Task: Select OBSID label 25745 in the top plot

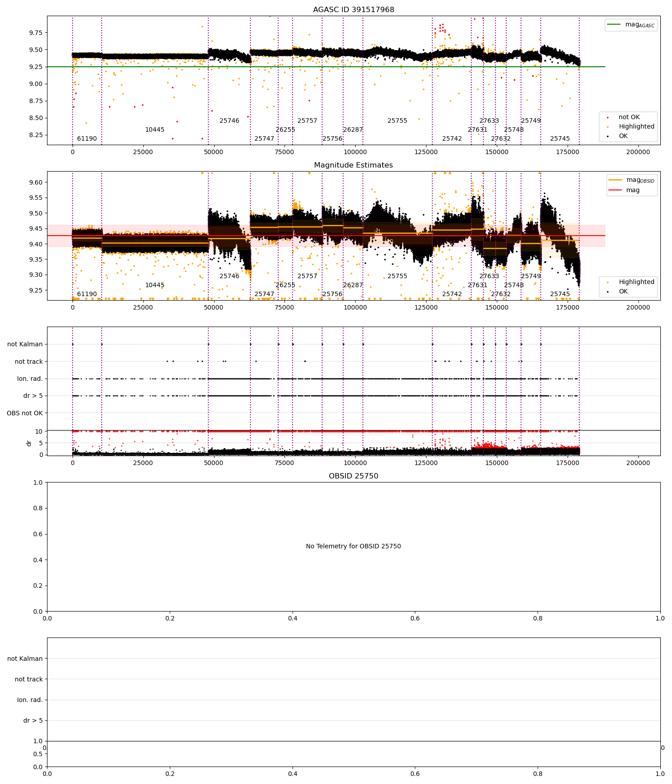Action: (560, 139)
